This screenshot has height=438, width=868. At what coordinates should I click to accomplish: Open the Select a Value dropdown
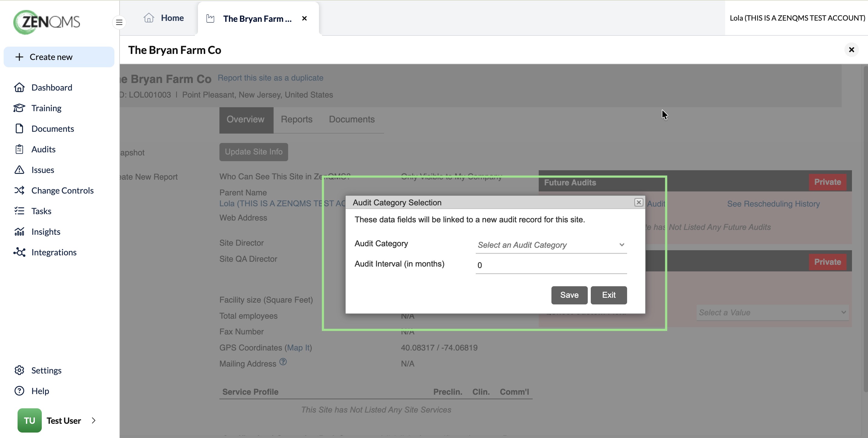coord(772,313)
